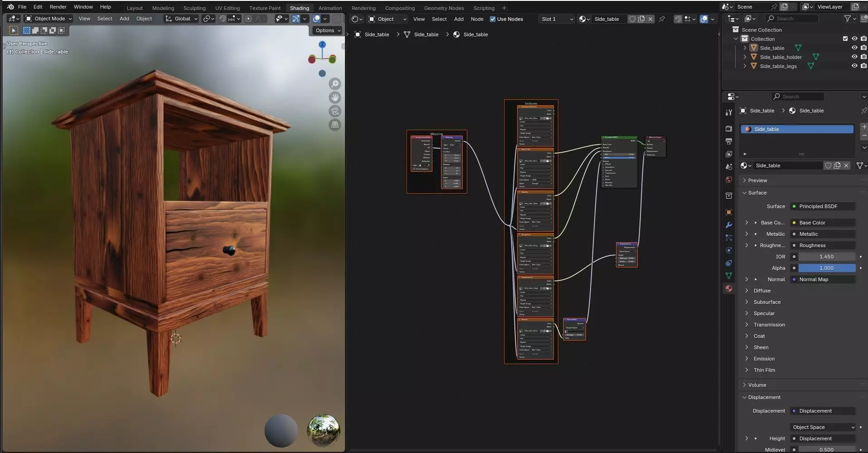Open the Tool properties tab icon
Image resolution: width=868 pixels, height=453 pixels.
tap(729, 112)
